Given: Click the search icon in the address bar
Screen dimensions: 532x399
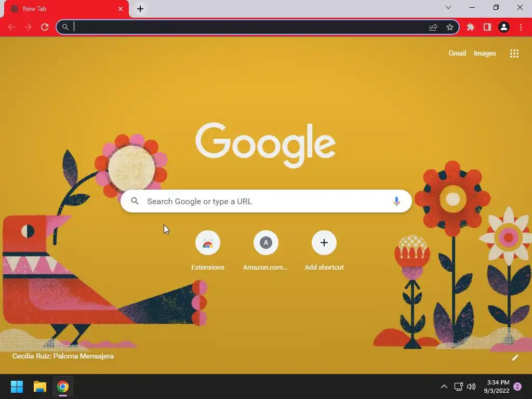Looking at the screenshot, I should pyautogui.click(x=65, y=27).
